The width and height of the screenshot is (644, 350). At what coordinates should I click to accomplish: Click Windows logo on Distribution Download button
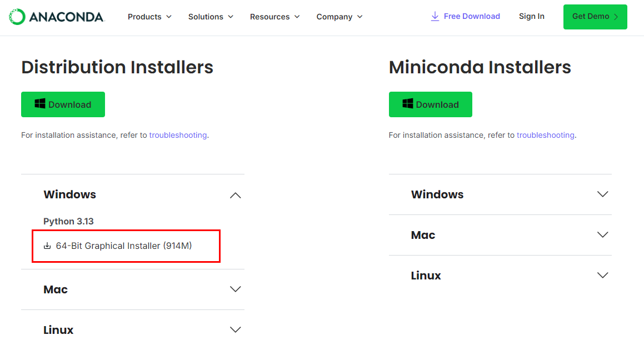[x=40, y=104]
